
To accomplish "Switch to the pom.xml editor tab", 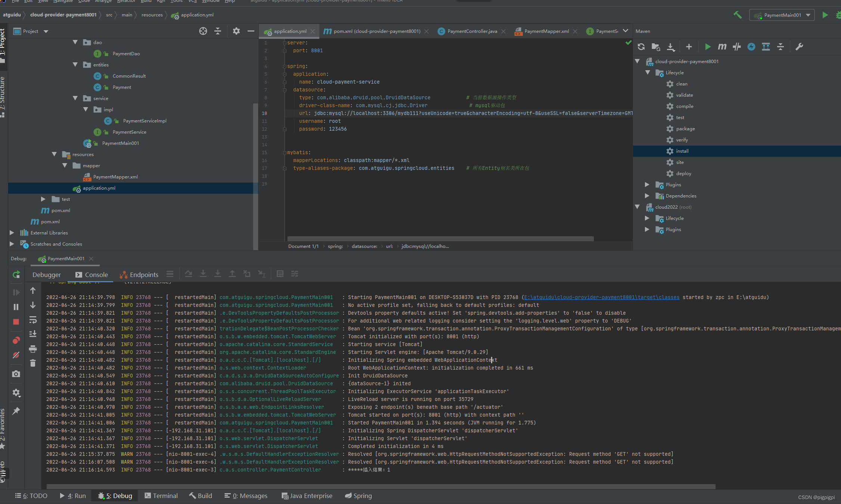I will (376, 31).
